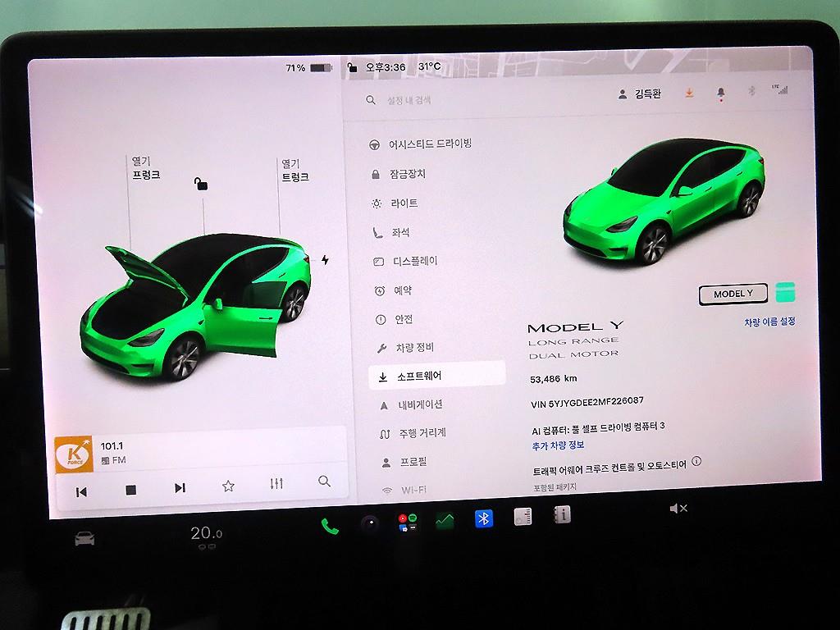This screenshot has height=630, width=840.
Task: Open 어시스티드 드라이빙 settings
Action: (421, 144)
